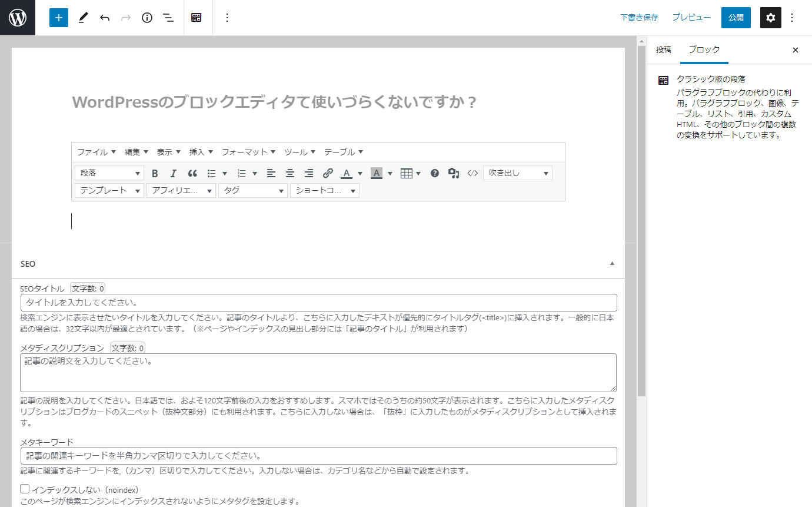Align text right
This screenshot has height=507, width=812.
point(309,173)
